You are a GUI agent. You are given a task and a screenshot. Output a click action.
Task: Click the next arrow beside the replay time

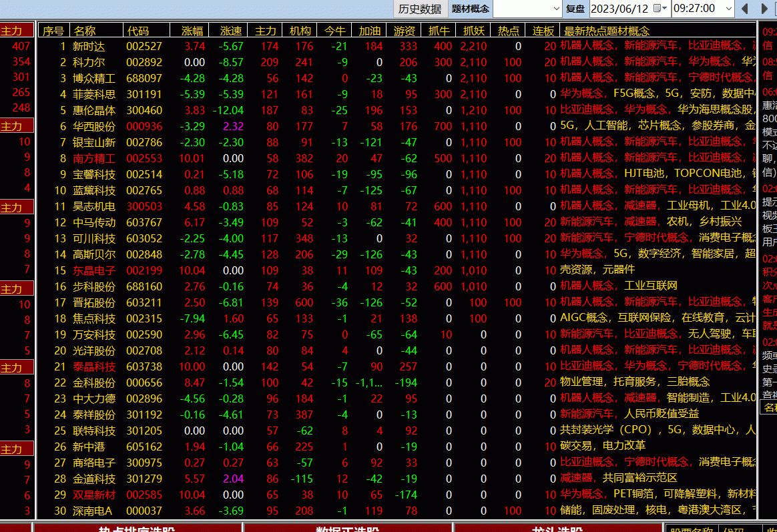(764, 9)
